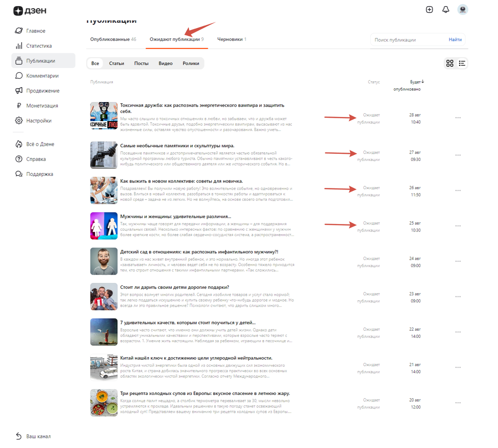
Task: Filter publications by Посты
Action: tap(141, 63)
